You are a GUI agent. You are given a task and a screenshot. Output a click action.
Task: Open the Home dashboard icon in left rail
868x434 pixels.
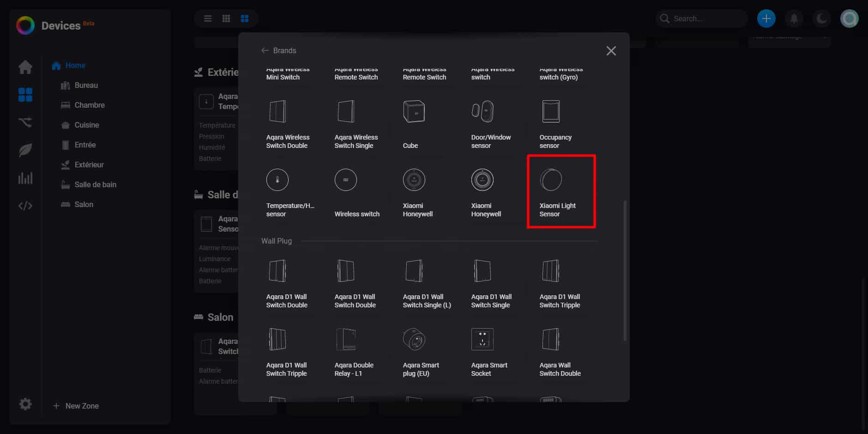25,67
